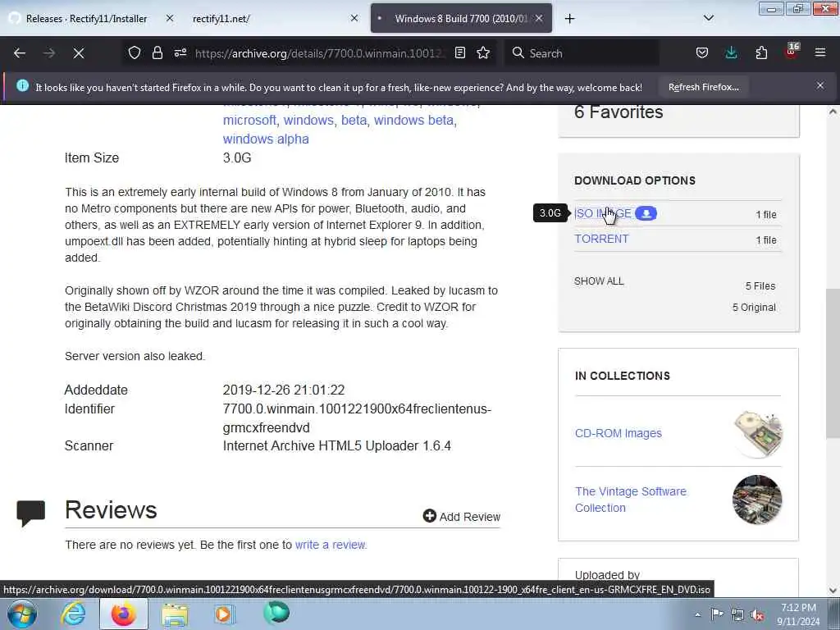
Task: Click the scrollbar up arrow
Action: [832, 112]
